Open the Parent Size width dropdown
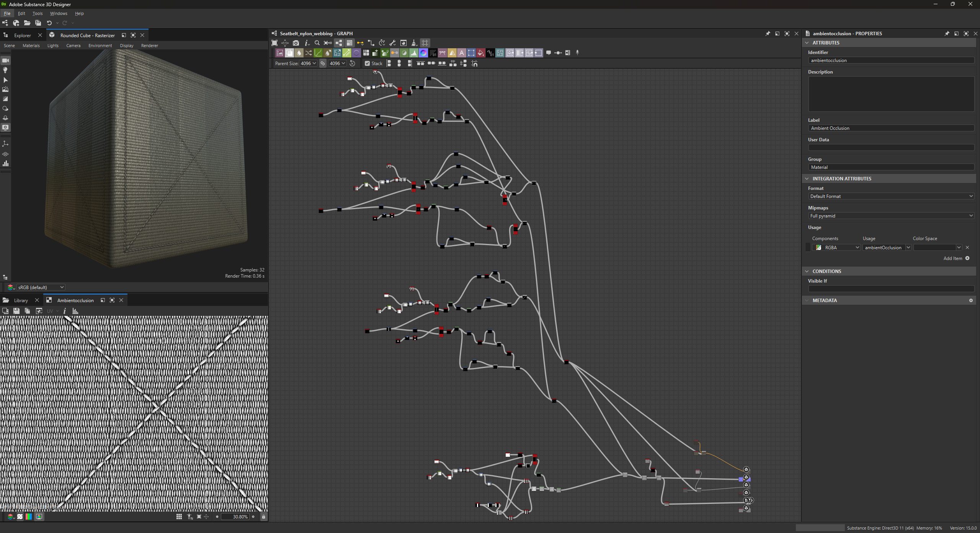980x533 pixels. click(308, 64)
